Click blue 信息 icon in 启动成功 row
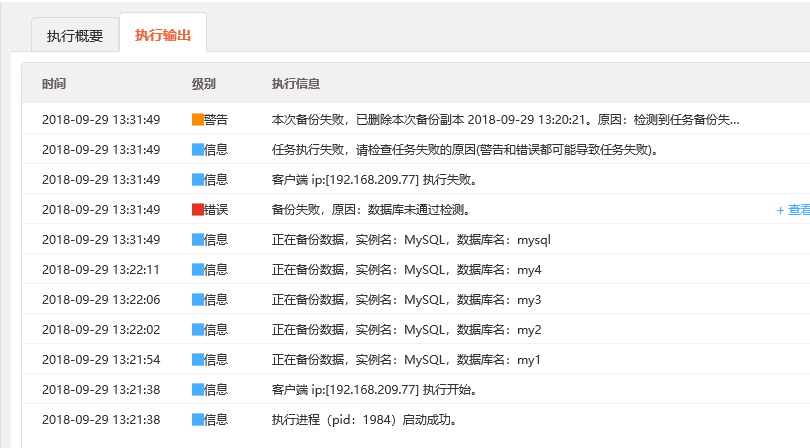Screen dimensions: 810x448 [197, 420]
